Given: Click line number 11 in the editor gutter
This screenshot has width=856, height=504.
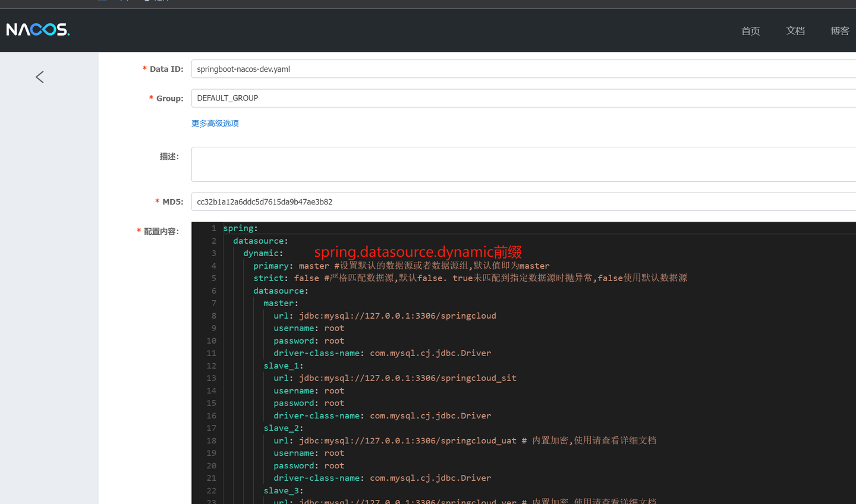Looking at the screenshot, I should click(x=211, y=353).
